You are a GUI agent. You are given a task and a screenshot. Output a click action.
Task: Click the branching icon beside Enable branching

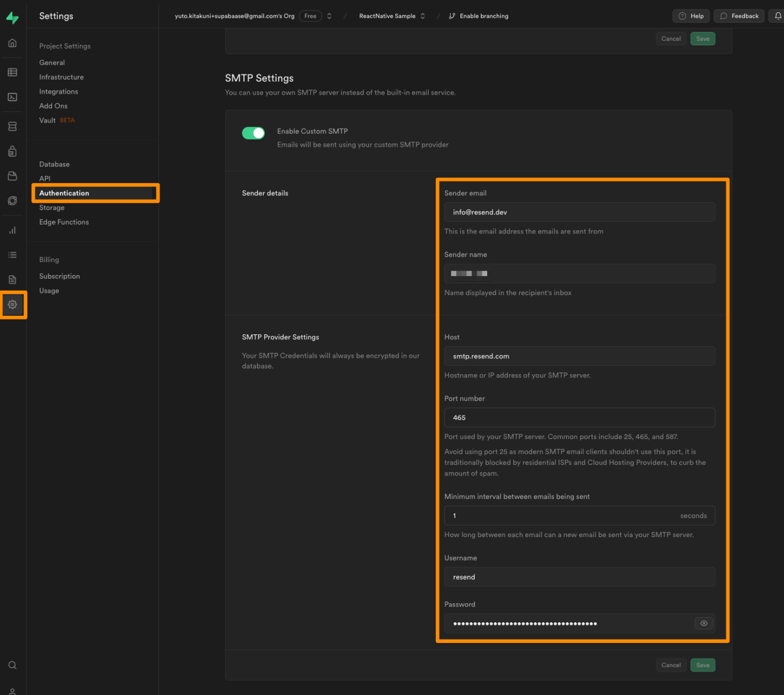[452, 16]
